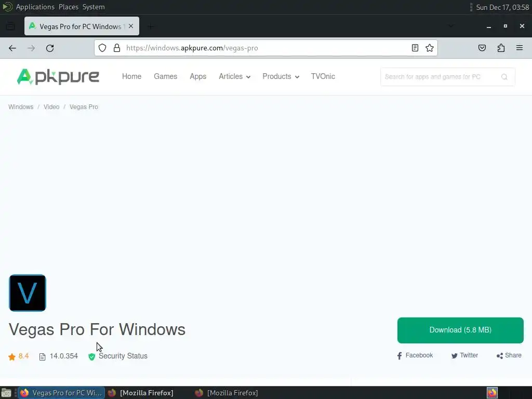Click the Facebook f icon
532x399 pixels.
coord(400,355)
